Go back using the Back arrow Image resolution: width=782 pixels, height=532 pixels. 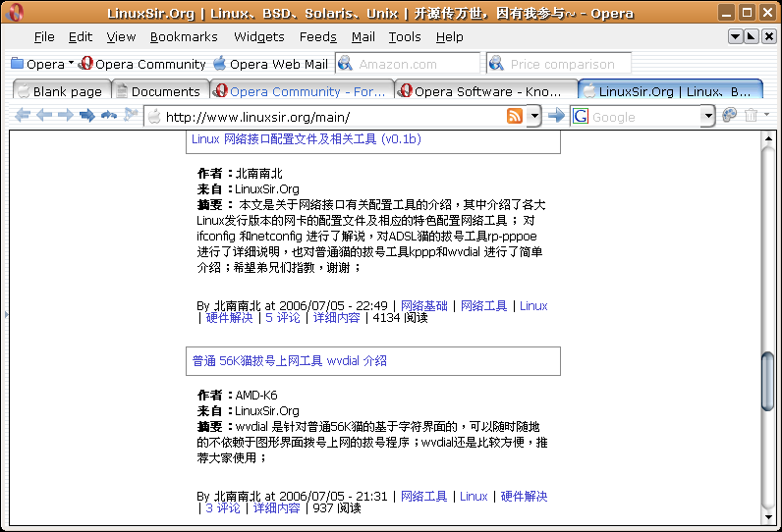point(44,116)
